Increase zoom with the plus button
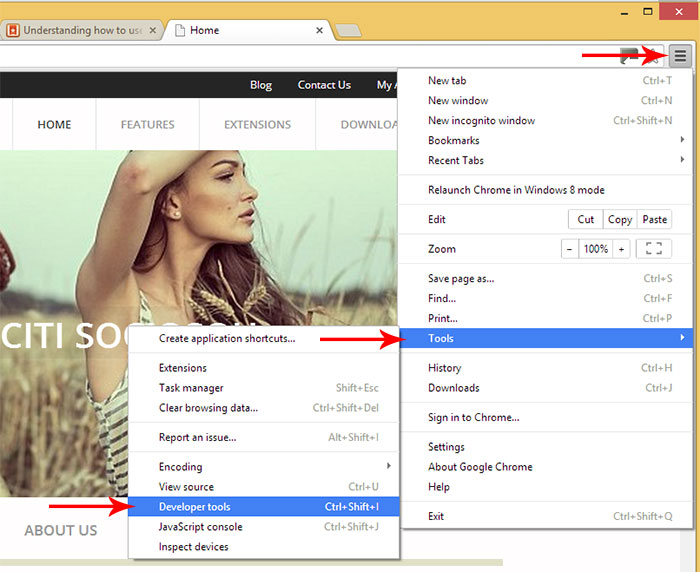The image size is (700, 572). [621, 249]
